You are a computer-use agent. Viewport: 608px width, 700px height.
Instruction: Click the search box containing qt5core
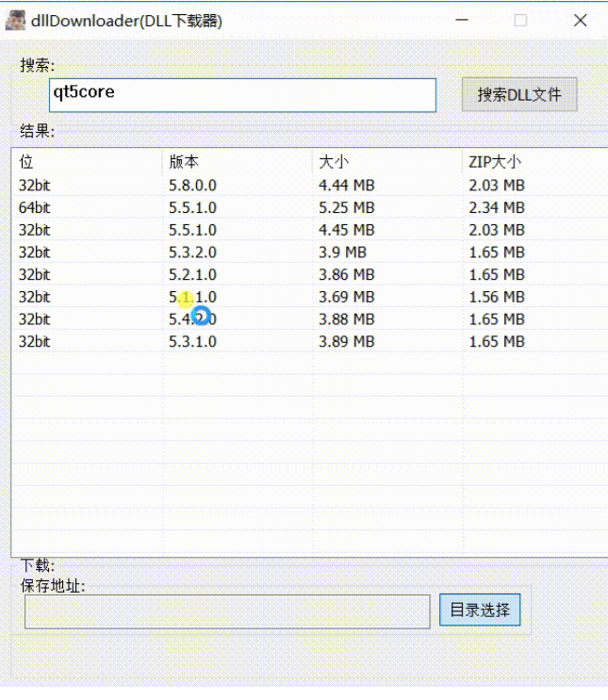coord(242,95)
